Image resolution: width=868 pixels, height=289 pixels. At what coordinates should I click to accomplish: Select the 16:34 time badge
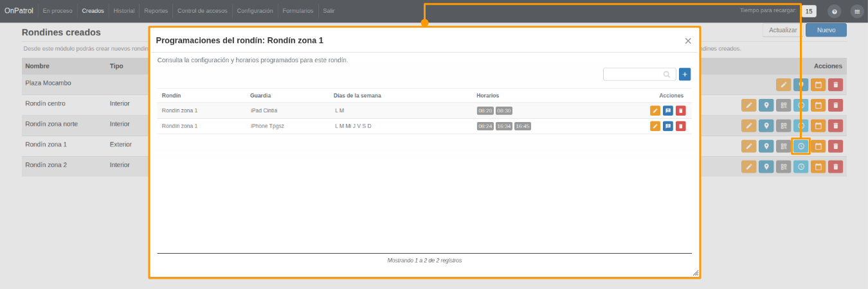coord(504,126)
